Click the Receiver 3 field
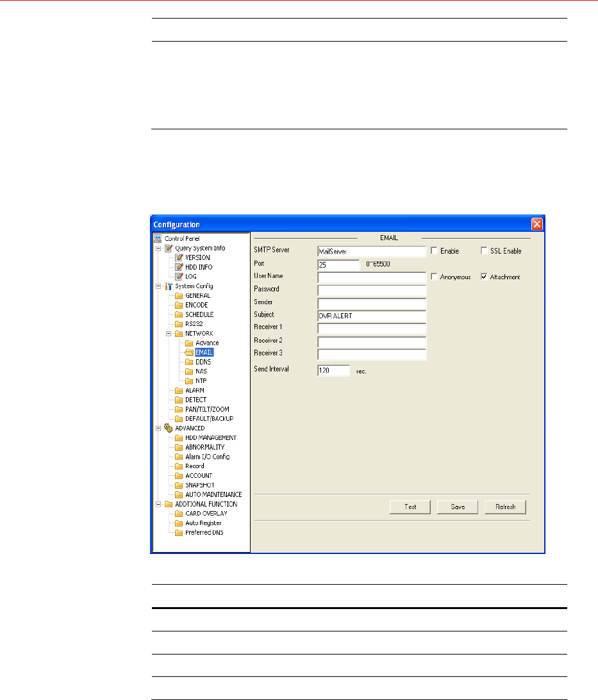The height and width of the screenshot is (700, 598). pyautogui.click(x=372, y=354)
